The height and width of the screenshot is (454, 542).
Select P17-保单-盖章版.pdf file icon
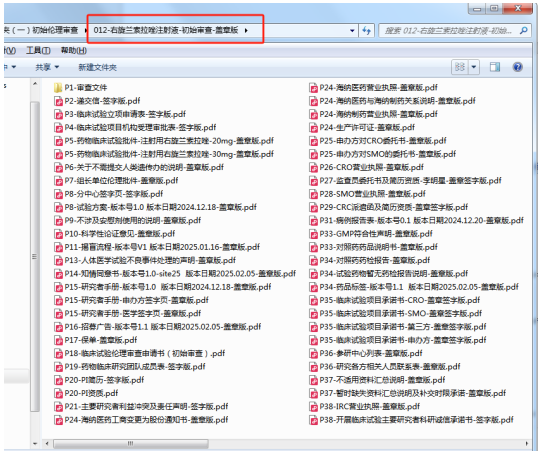[x=58, y=340]
